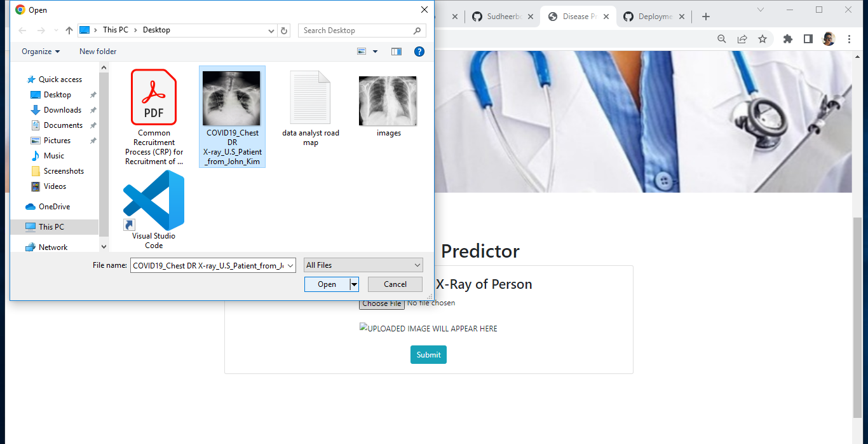This screenshot has width=868, height=444.
Task: Open the Organize menu
Action: tap(40, 52)
